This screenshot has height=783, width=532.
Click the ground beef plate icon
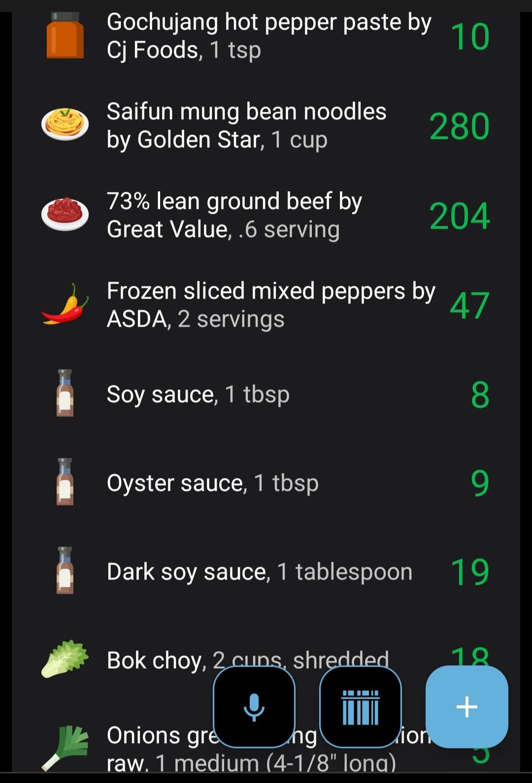65,214
